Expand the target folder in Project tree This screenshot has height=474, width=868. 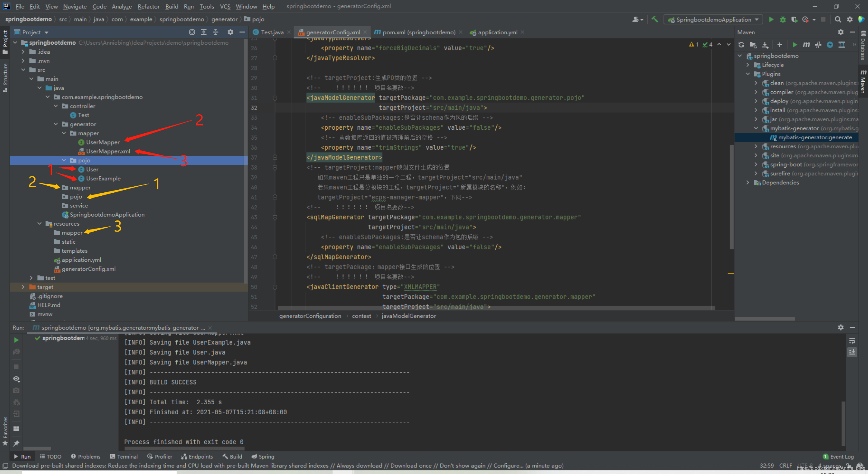[x=23, y=287]
